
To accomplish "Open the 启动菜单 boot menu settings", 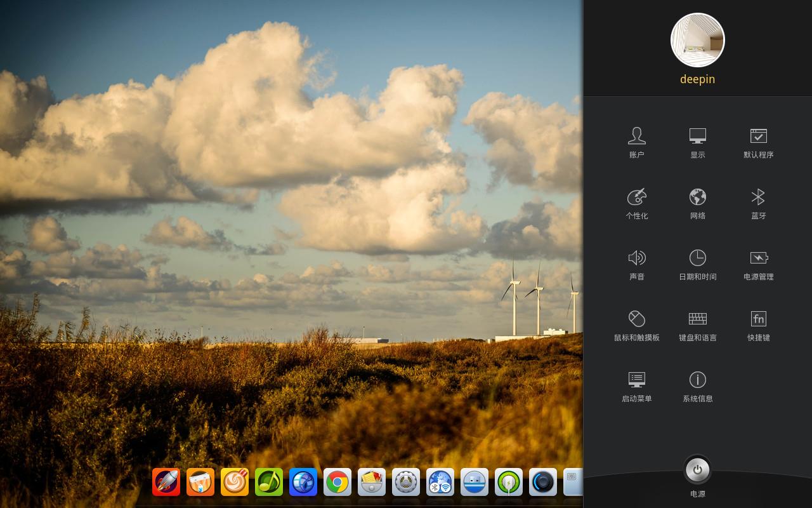I will pyautogui.click(x=636, y=386).
